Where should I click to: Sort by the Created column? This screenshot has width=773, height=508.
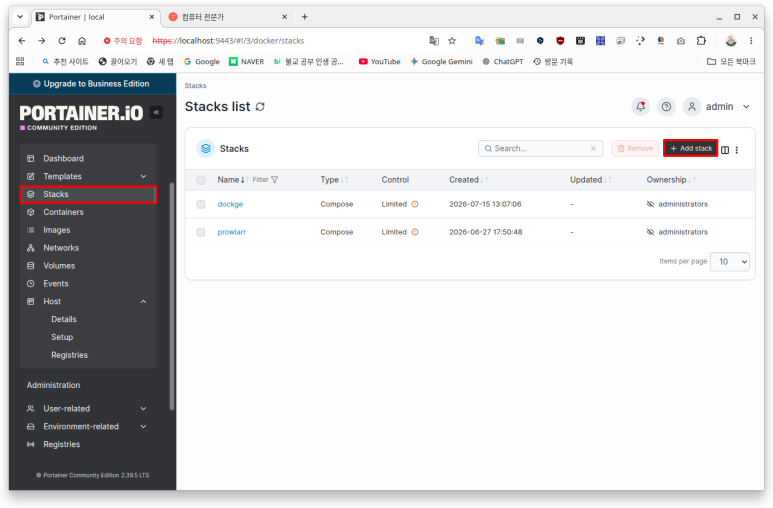468,180
